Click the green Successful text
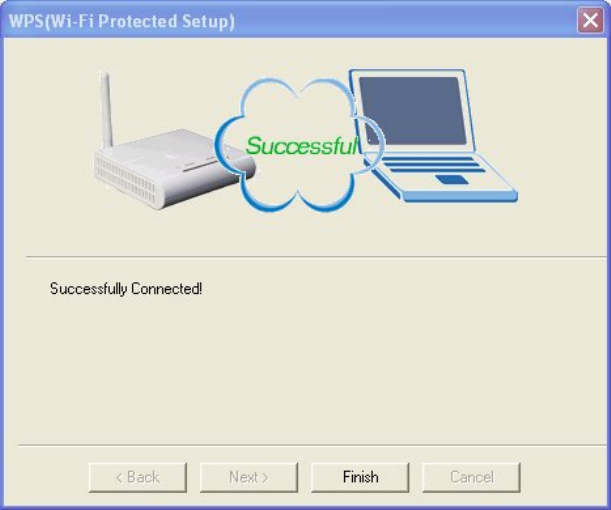Screen dimensions: 611x510 point(301,146)
